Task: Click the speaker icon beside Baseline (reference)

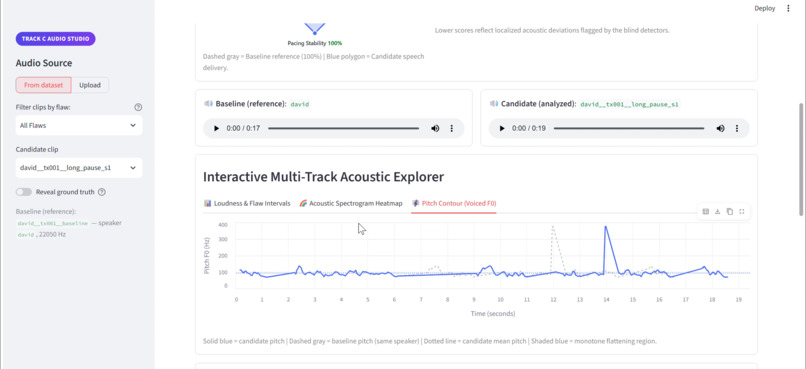Action: [x=208, y=104]
